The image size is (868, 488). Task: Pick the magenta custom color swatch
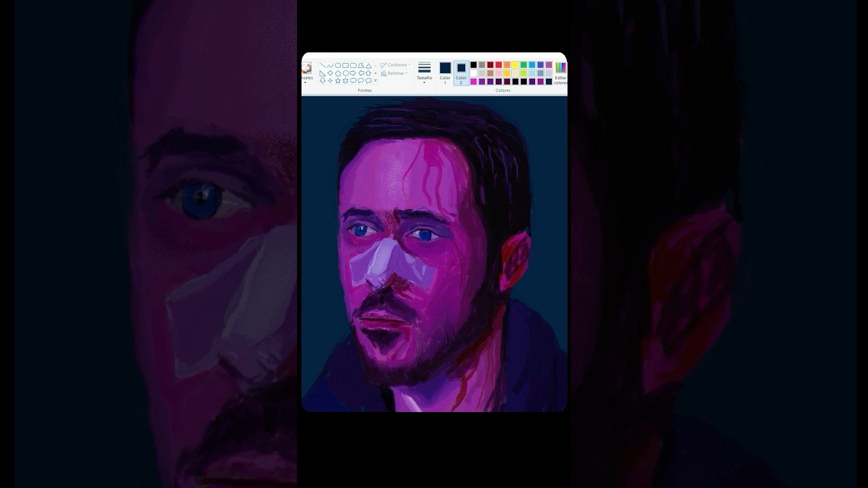pyautogui.click(x=473, y=81)
